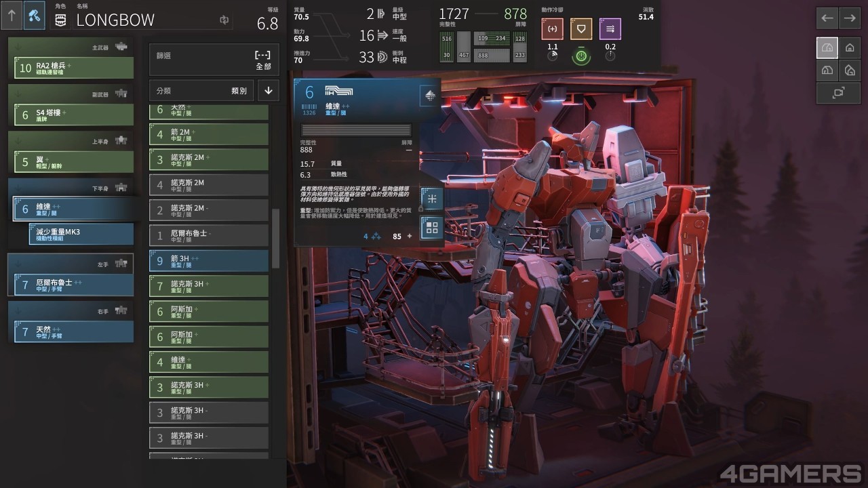Click the 6.8 等級 value
The height and width of the screenshot is (488, 868).
point(268,24)
